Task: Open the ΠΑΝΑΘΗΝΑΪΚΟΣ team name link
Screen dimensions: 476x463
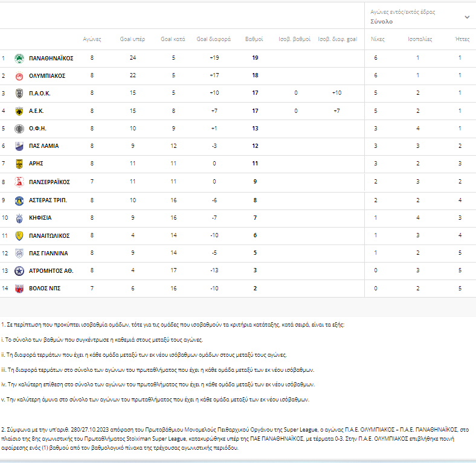Action: click(51, 58)
